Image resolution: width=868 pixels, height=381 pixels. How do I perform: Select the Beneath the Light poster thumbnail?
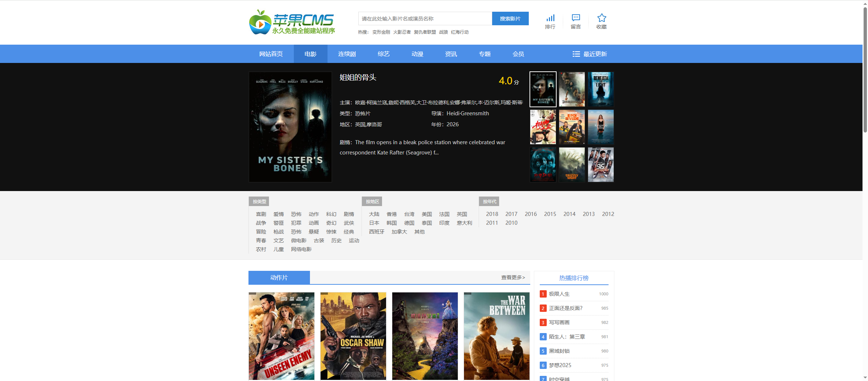pos(601,89)
